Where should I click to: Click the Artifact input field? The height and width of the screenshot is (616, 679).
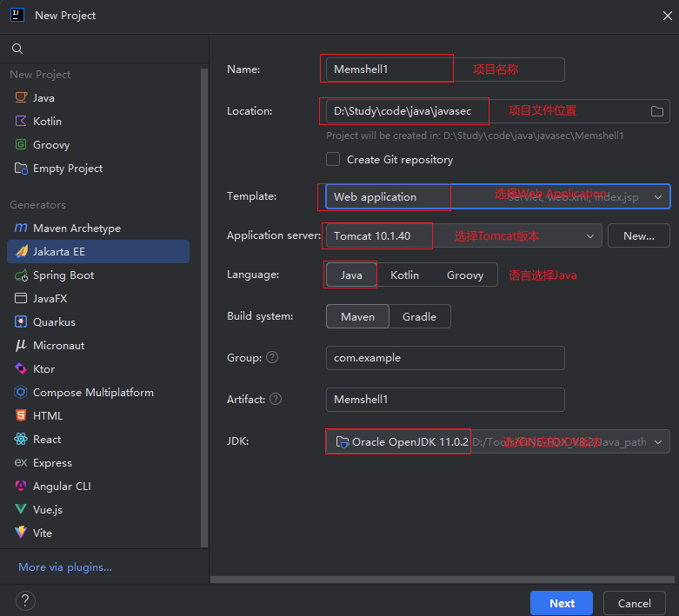click(x=445, y=400)
